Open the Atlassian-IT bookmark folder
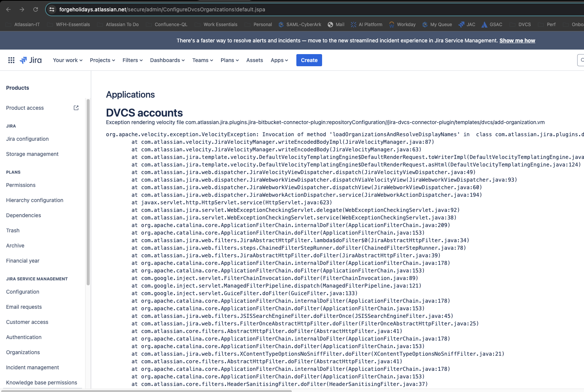 pos(23,25)
